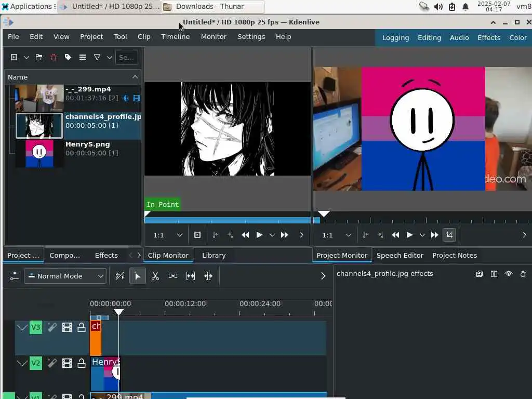Open the Normal Mode edit dropdown

coord(65,276)
